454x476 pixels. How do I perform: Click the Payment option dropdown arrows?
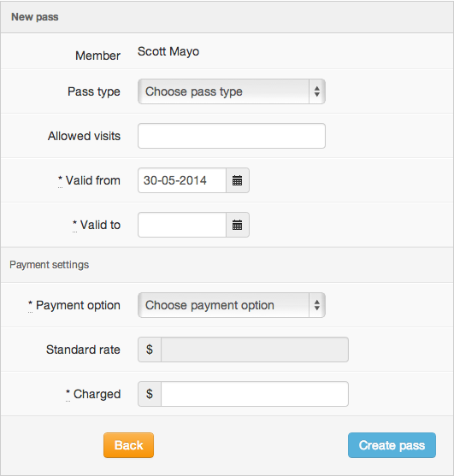317,305
